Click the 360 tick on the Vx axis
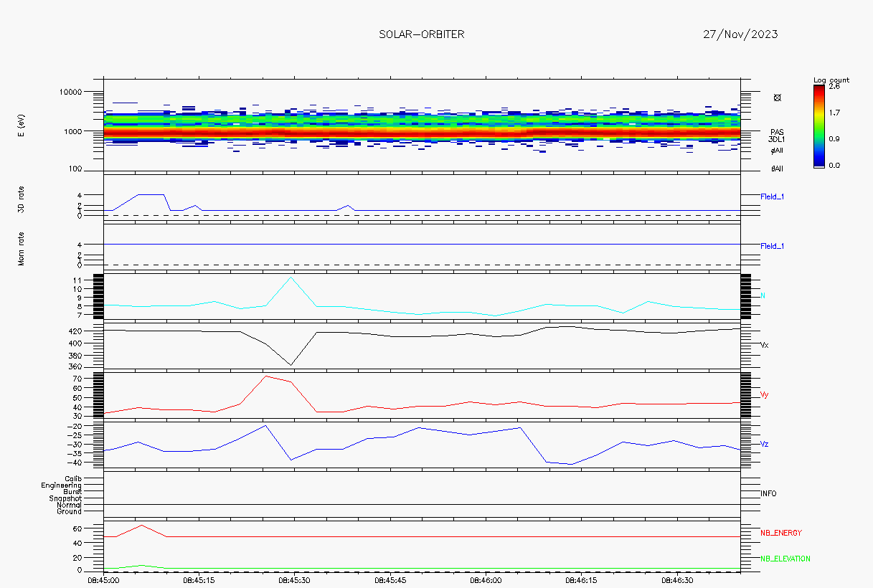873x588 pixels. [x=76, y=366]
